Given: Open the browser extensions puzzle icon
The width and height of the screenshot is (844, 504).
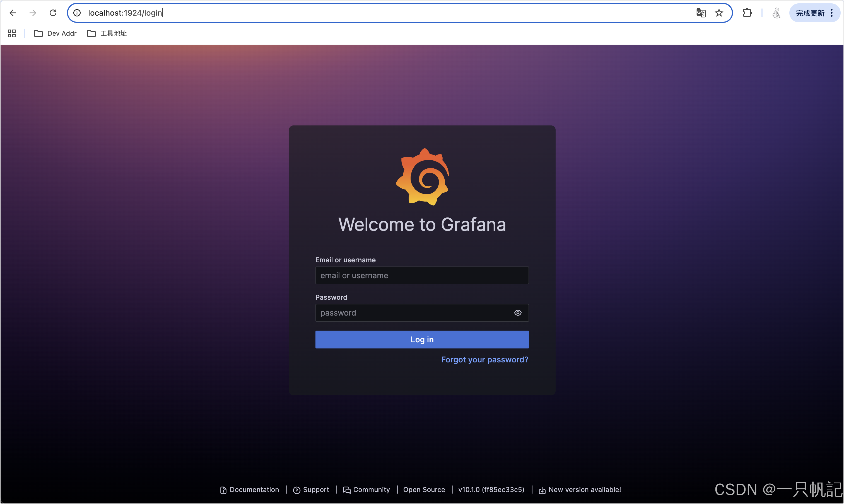Looking at the screenshot, I should click(747, 13).
